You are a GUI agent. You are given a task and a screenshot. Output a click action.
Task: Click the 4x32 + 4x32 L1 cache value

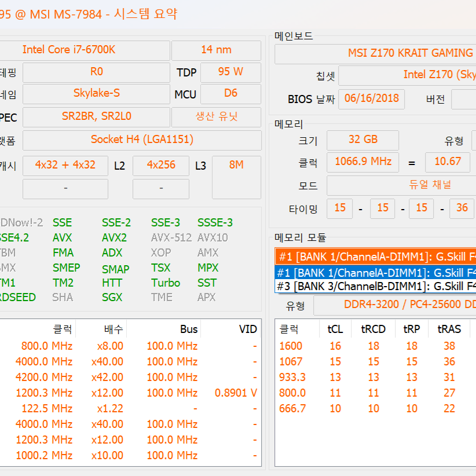coord(65,166)
